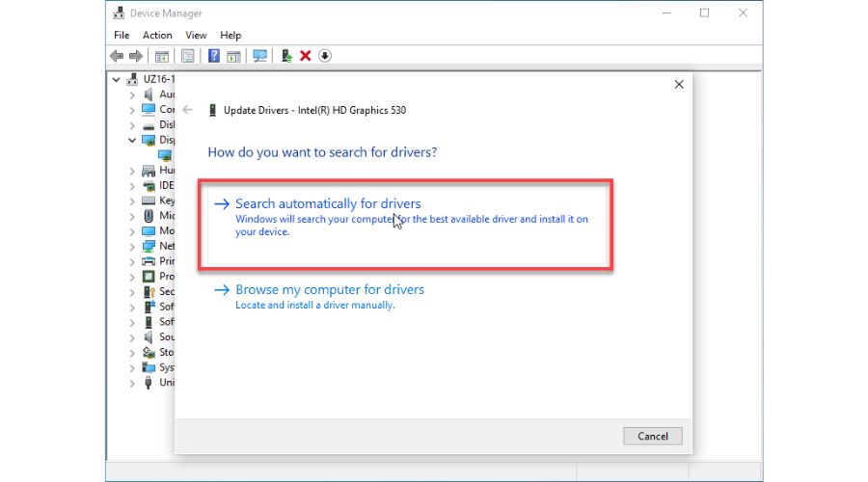The image size is (868, 482).
Task: Select the UZ16 computer root node icon
Action: tap(132, 79)
